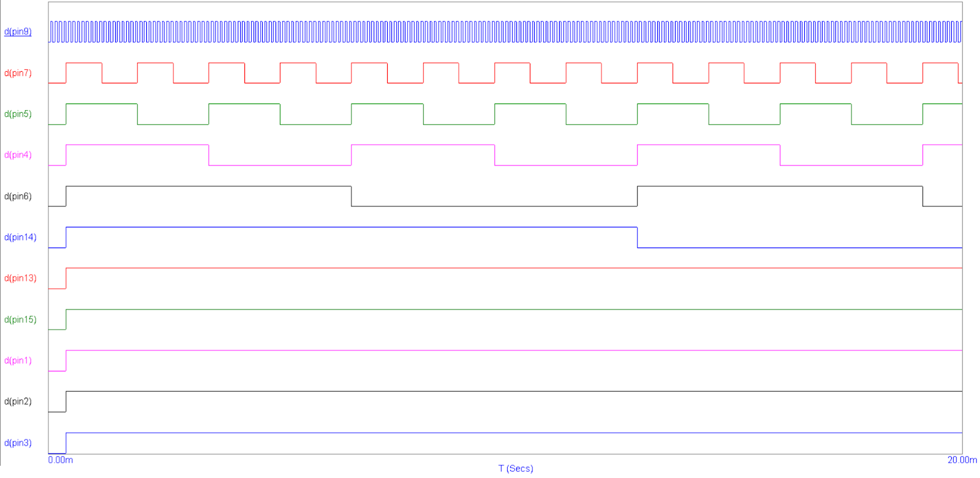Select the d(pin6) signal label
The width and height of the screenshot is (980, 478).
(x=18, y=196)
